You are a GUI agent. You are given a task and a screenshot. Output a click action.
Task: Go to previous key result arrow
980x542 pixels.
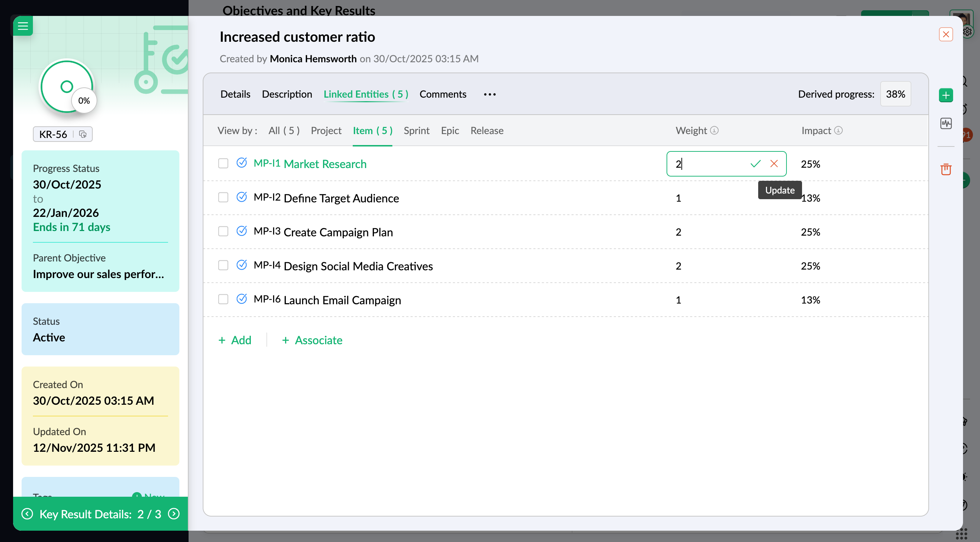pyautogui.click(x=27, y=514)
